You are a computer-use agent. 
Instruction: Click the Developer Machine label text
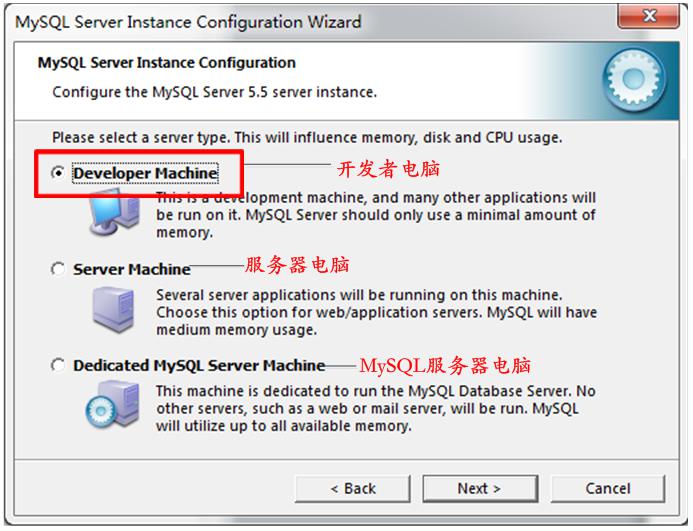145,173
